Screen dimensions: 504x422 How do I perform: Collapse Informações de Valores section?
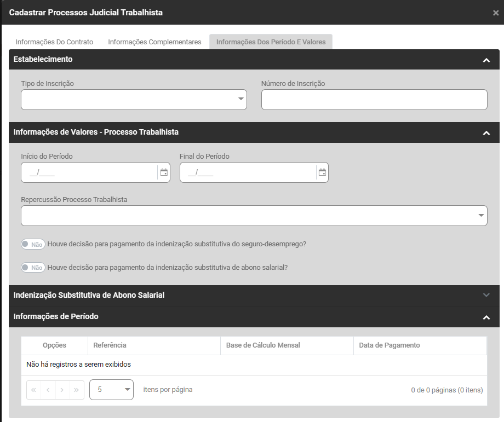pos(486,132)
